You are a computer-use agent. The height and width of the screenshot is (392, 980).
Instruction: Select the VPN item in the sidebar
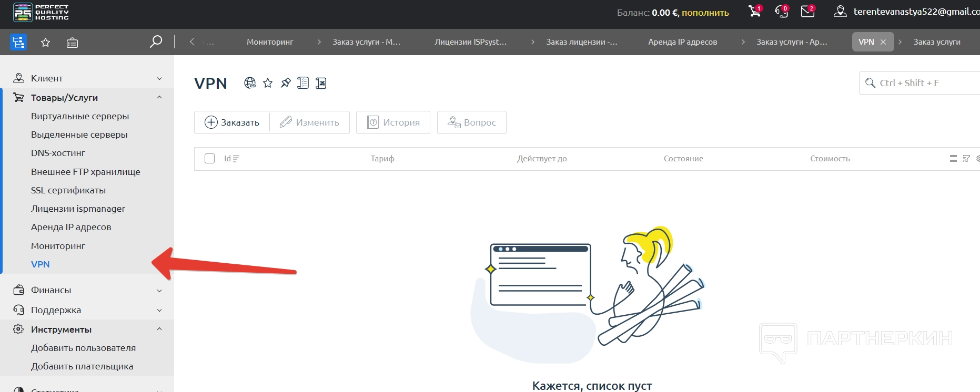(x=41, y=264)
